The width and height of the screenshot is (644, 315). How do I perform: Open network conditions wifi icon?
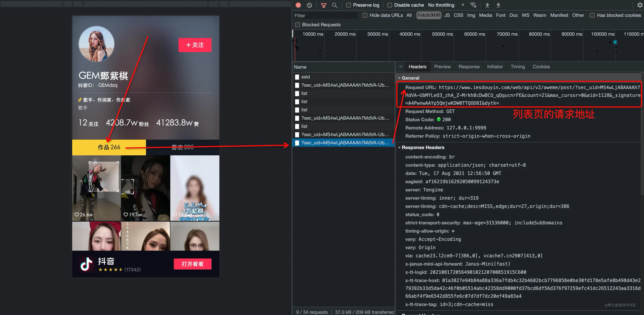[x=473, y=5]
